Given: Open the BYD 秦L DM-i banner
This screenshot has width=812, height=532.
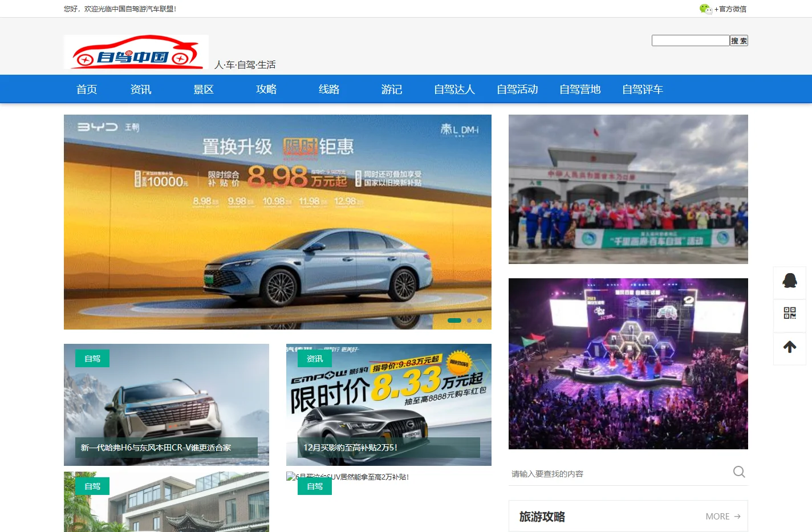Looking at the screenshot, I should pyautogui.click(x=278, y=222).
